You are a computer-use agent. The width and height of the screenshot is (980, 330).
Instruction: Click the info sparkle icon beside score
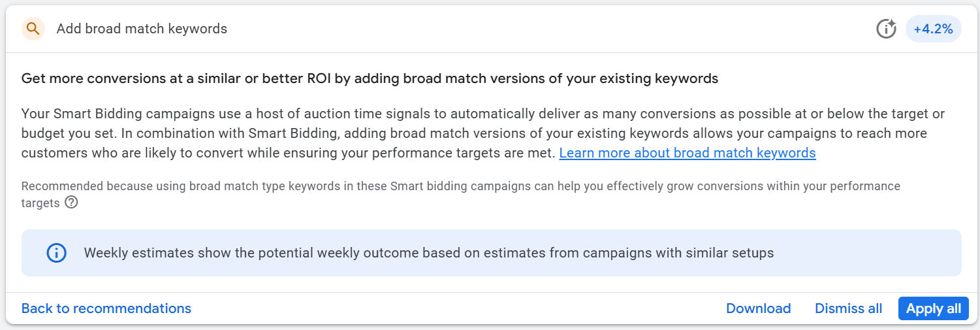click(x=886, y=29)
